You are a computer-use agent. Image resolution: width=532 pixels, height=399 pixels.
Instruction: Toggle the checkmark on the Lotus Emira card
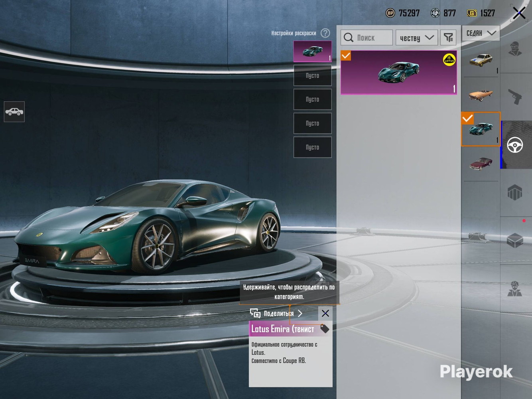(346, 55)
